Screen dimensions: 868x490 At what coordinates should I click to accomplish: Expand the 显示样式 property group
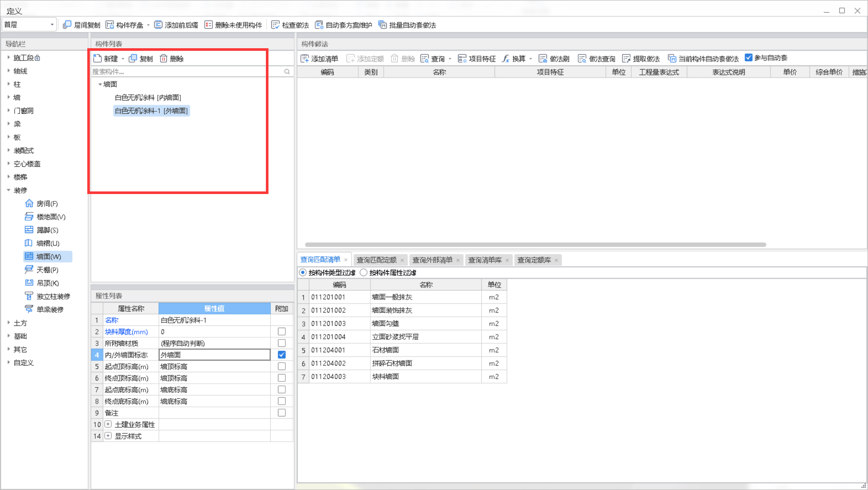108,436
